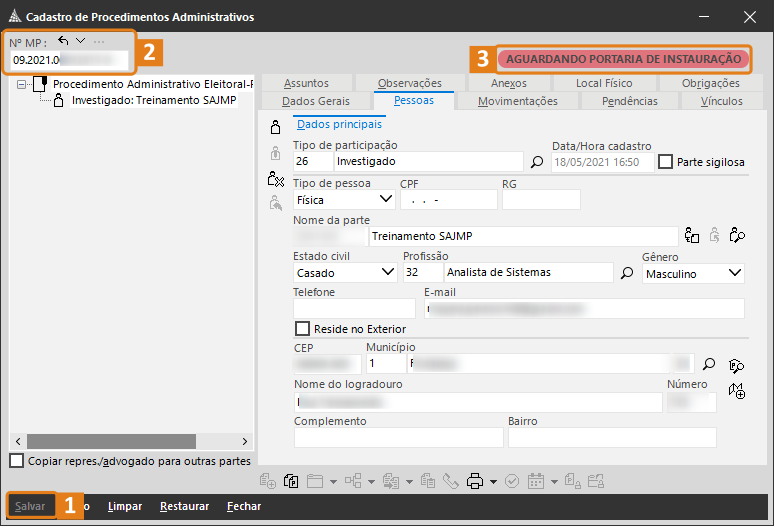The image size is (774, 526).
Task: Click the back arrow next to Nº MP
Action: click(x=63, y=41)
